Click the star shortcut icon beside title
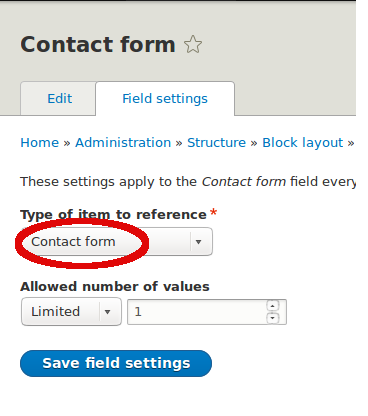 pyautogui.click(x=193, y=45)
